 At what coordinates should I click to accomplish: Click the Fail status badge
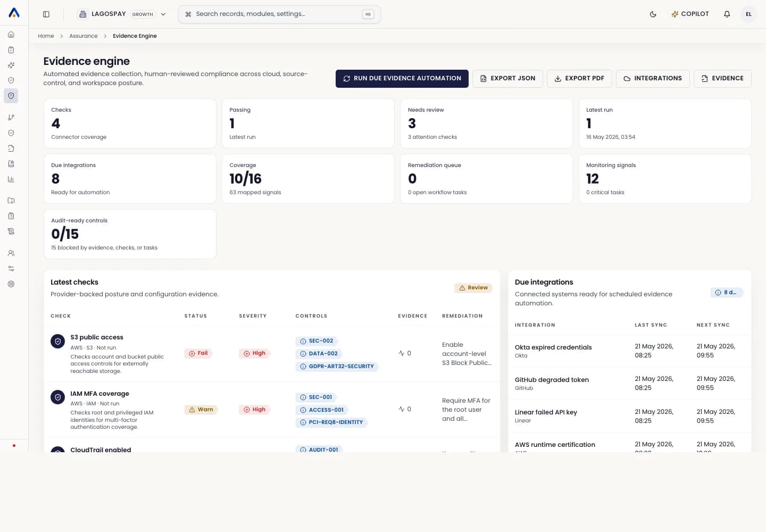point(198,353)
